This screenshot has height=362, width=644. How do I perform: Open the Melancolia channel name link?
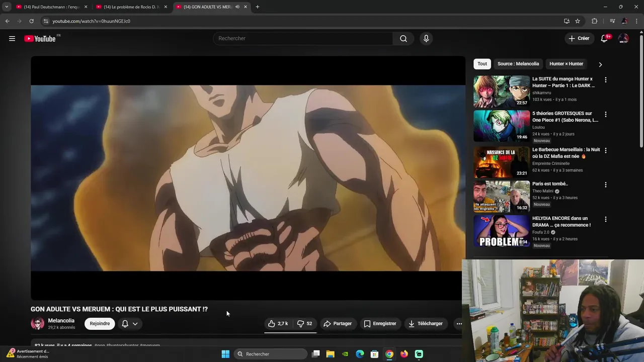(x=61, y=321)
